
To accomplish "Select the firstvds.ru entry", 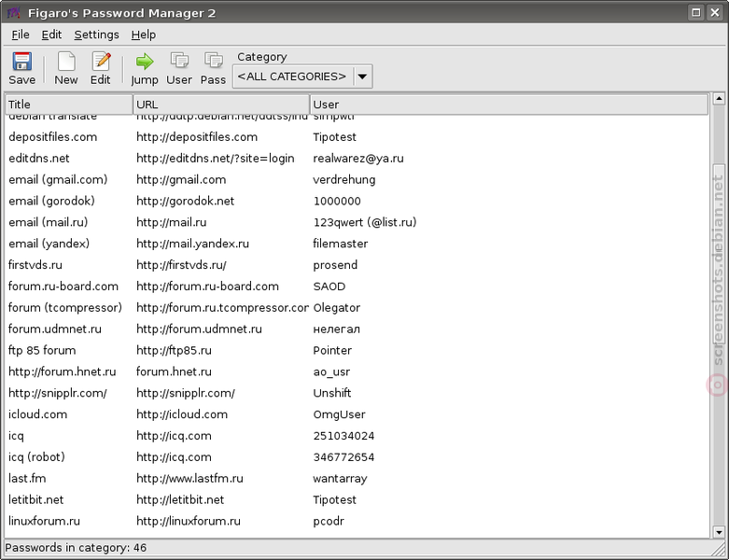I will point(357,265).
